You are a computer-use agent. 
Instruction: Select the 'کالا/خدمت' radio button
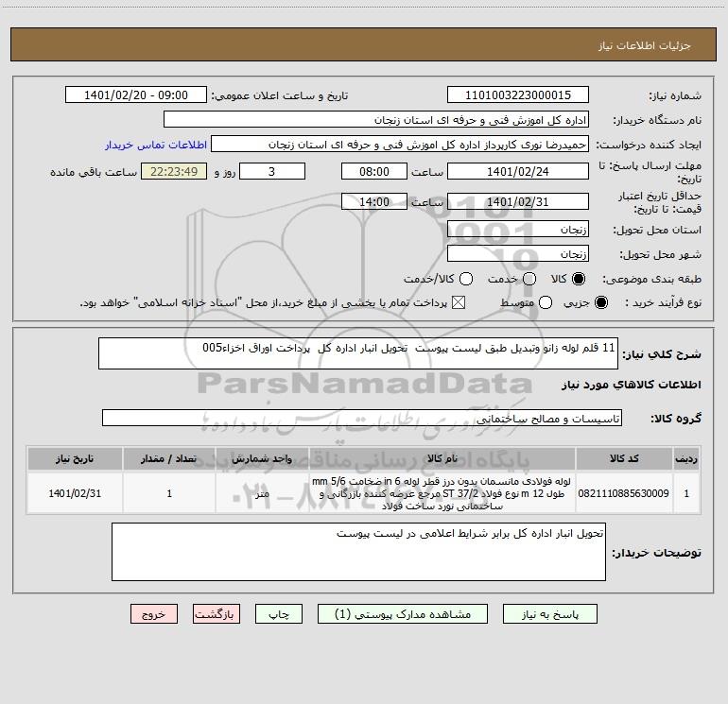coord(466,279)
